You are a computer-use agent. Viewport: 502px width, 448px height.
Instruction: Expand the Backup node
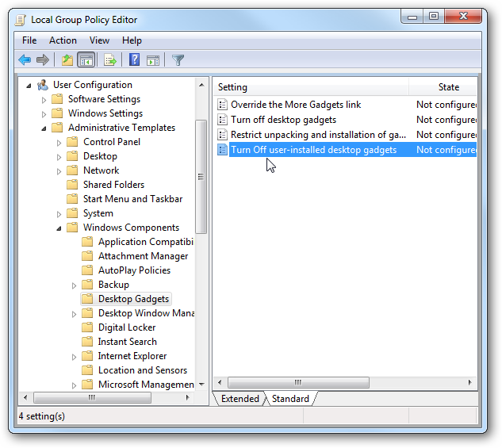tap(74, 285)
